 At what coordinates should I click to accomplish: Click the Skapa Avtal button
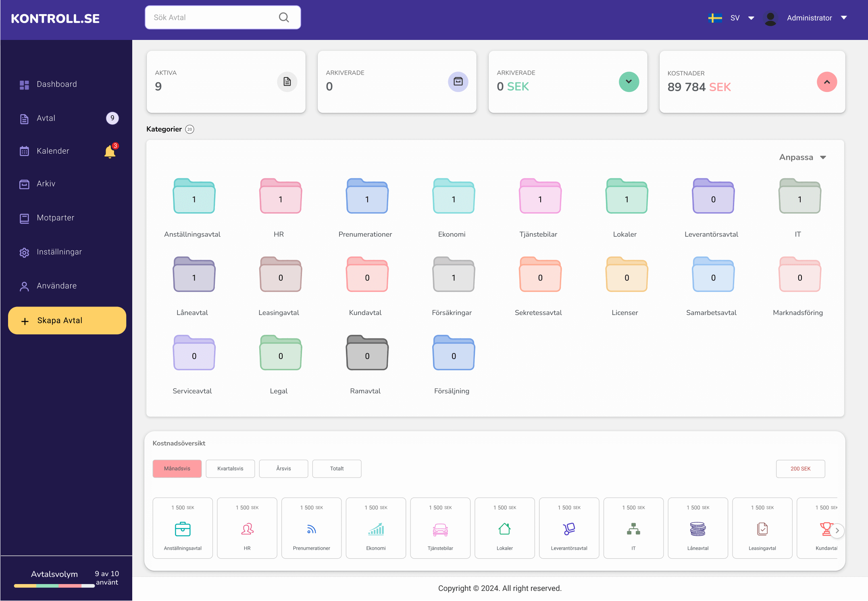(67, 321)
